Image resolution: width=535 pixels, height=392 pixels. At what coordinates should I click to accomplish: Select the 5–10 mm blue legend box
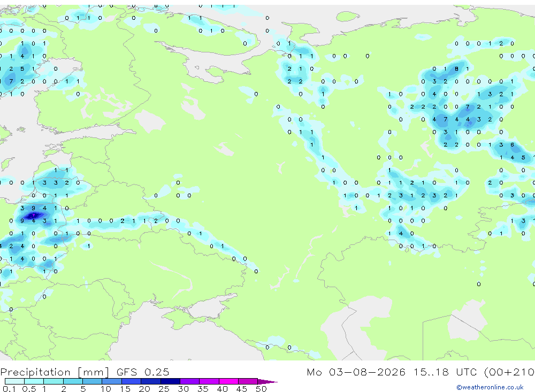click(x=93, y=381)
